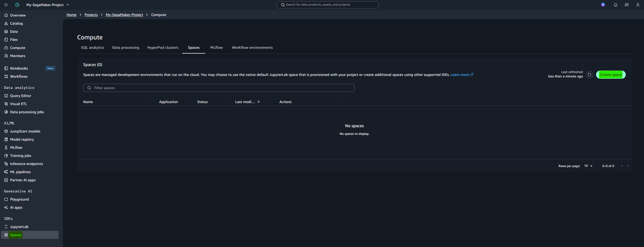
Task: Open JumpStart models
Action: tap(30, 131)
